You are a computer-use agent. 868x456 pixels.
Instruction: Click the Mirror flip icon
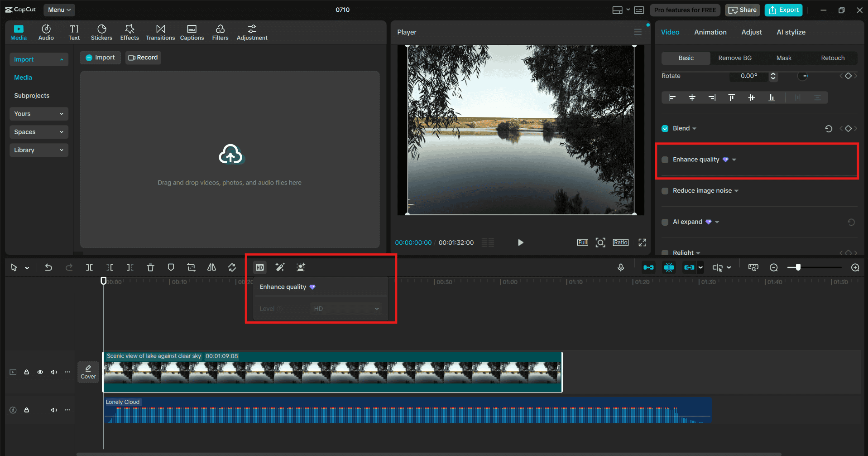(211, 267)
